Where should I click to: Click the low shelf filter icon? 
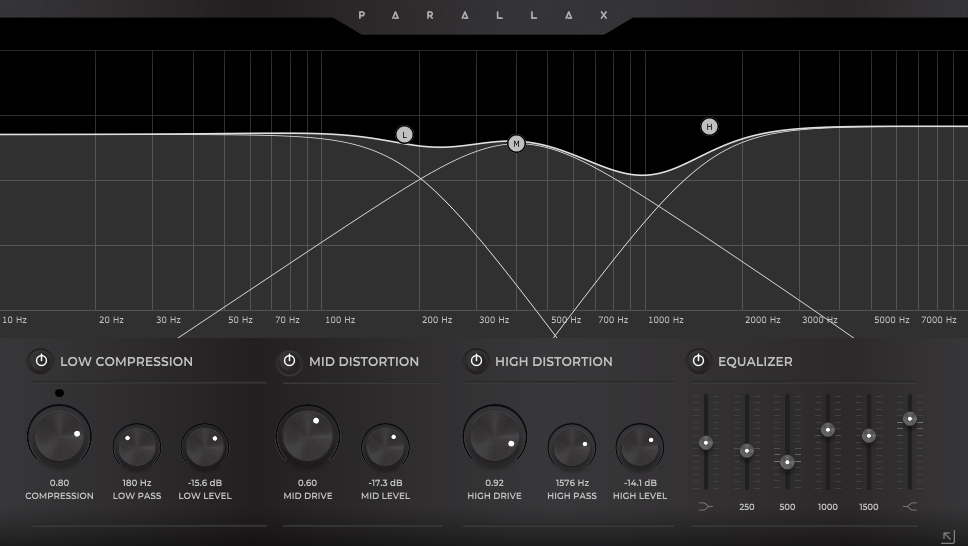coord(706,507)
